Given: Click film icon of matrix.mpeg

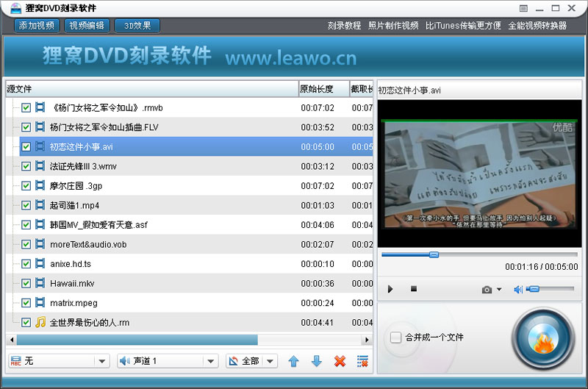Looking at the screenshot, I should coord(40,302).
